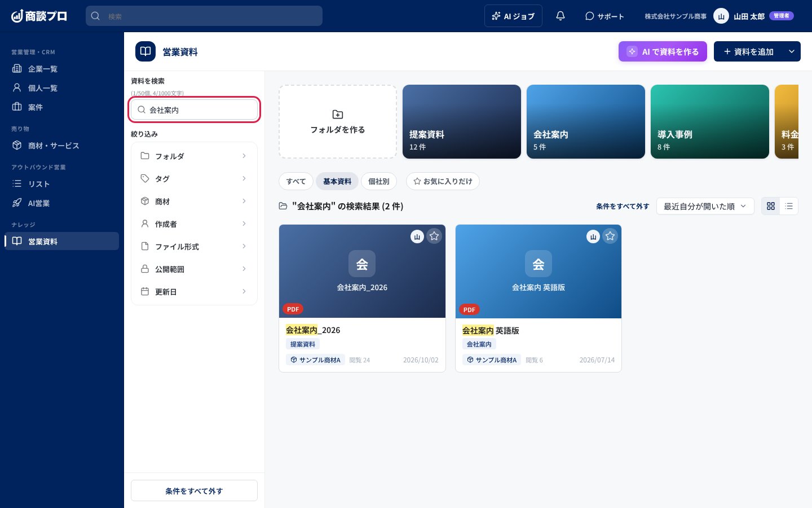This screenshot has width=812, height=508.
Task: Click 資料を追加 button
Action: [x=748, y=51]
